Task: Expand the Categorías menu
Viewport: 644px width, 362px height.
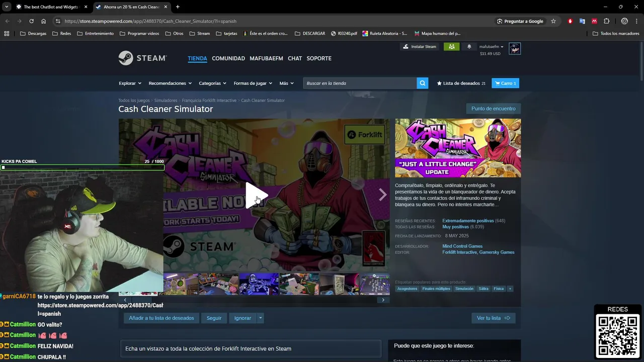Action: [x=212, y=83]
